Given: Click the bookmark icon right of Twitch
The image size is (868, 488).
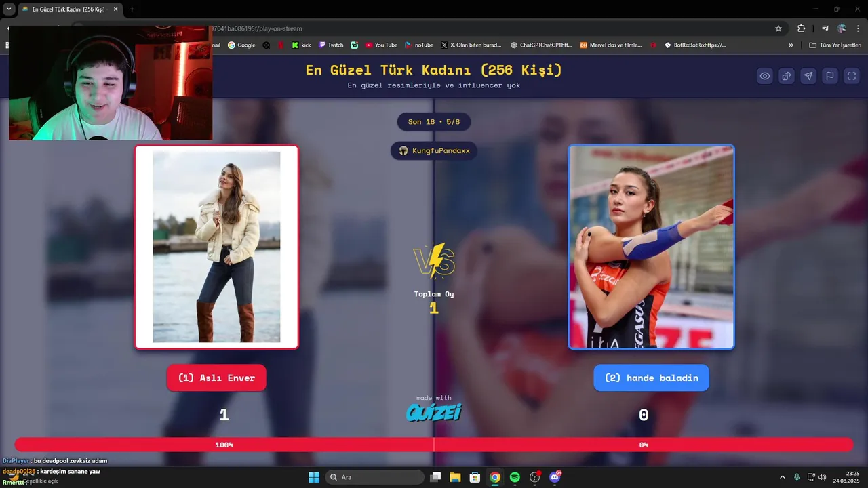Looking at the screenshot, I should click(x=354, y=45).
